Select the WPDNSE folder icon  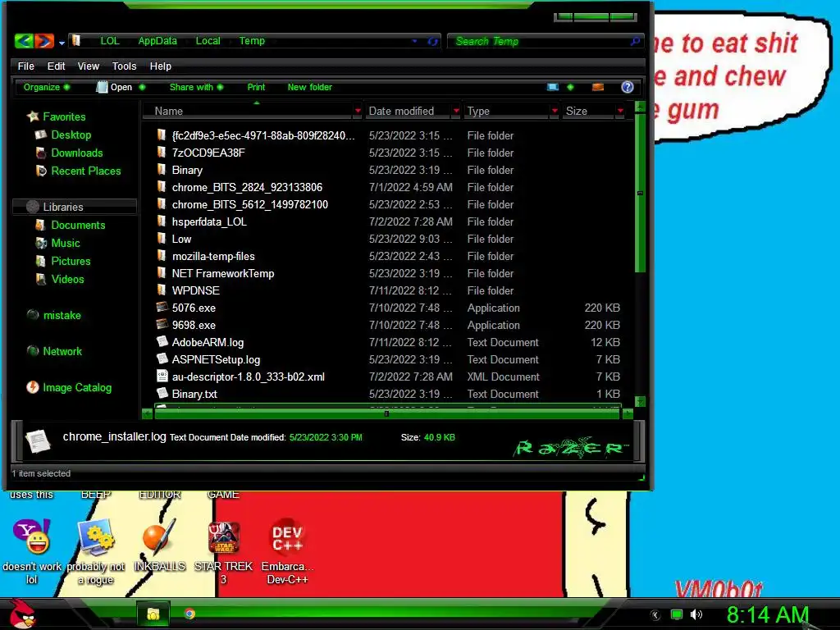click(x=162, y=290)
